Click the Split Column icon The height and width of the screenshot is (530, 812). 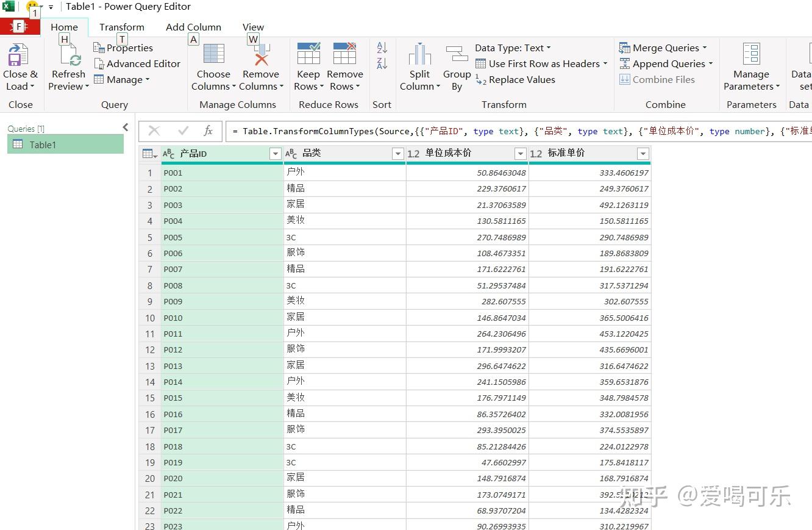419,54
